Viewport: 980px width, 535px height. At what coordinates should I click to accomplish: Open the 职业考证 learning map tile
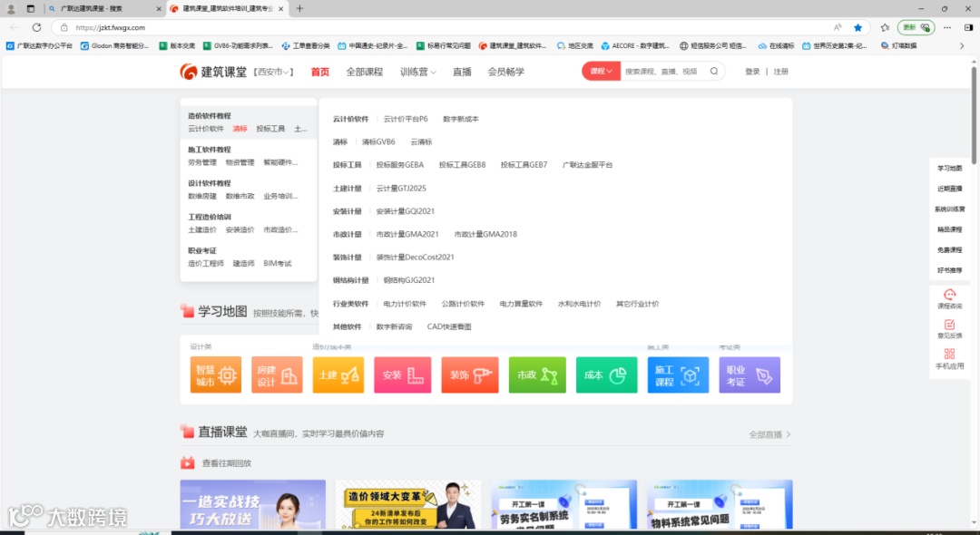coord(750,374)
